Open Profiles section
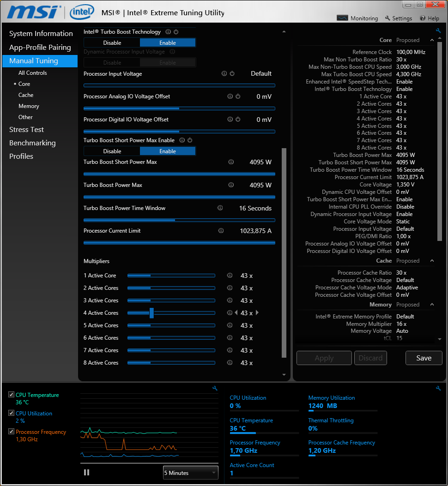 point(21,156)
